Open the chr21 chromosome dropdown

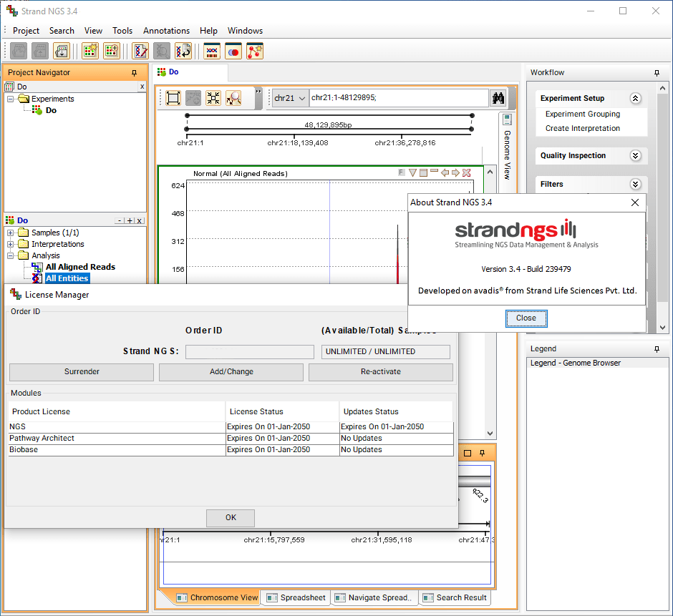pos(290,98)
